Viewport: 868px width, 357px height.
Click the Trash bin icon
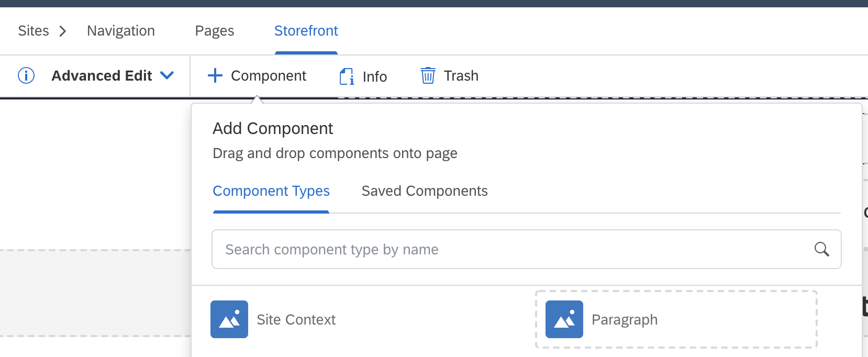428,76
